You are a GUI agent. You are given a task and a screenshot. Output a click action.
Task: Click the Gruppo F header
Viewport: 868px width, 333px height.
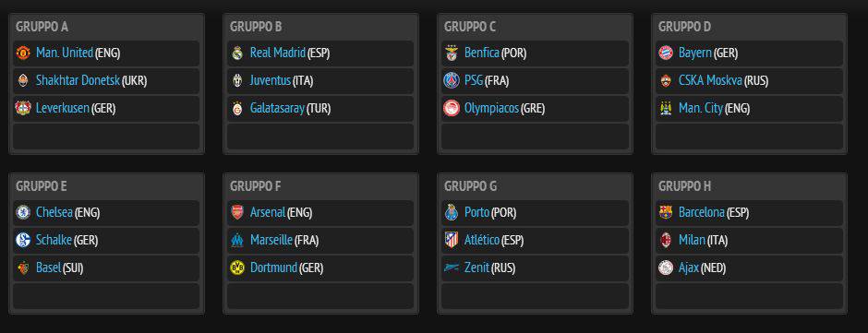tap(255, 186)
